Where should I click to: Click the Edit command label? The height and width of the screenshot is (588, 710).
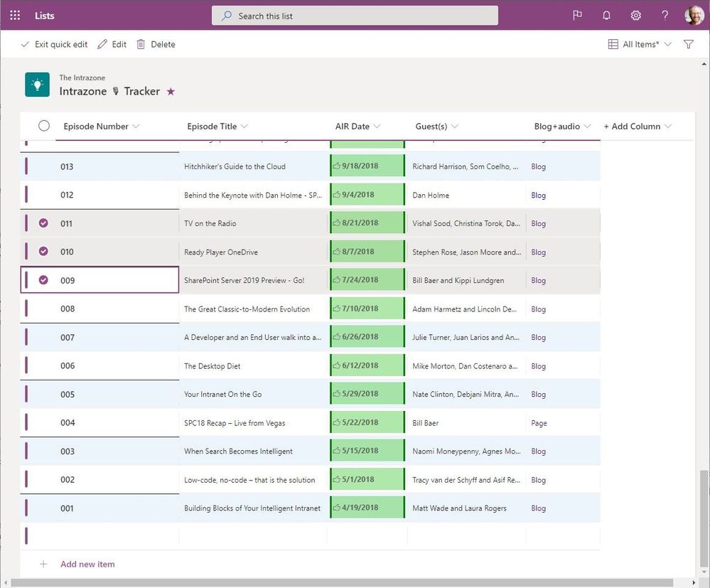[x=119, y=44]
